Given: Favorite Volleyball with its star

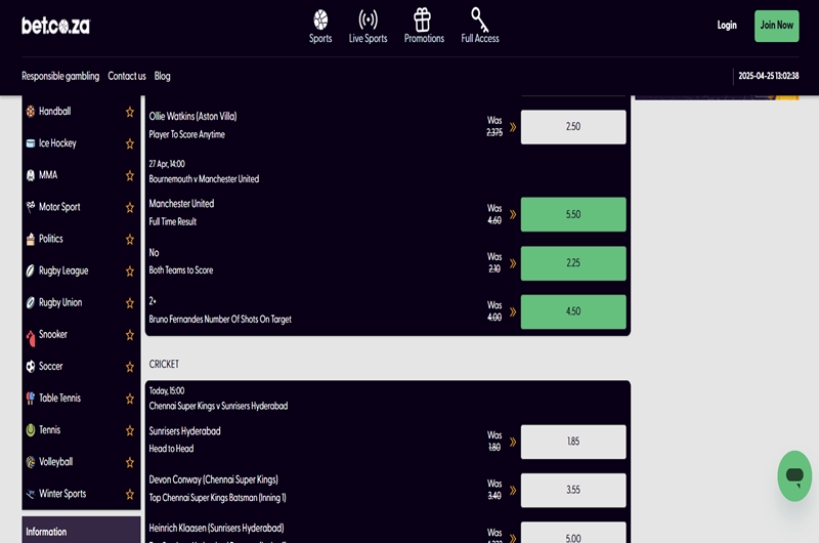Looking at the screenshot, I should [x=130, y=462].
